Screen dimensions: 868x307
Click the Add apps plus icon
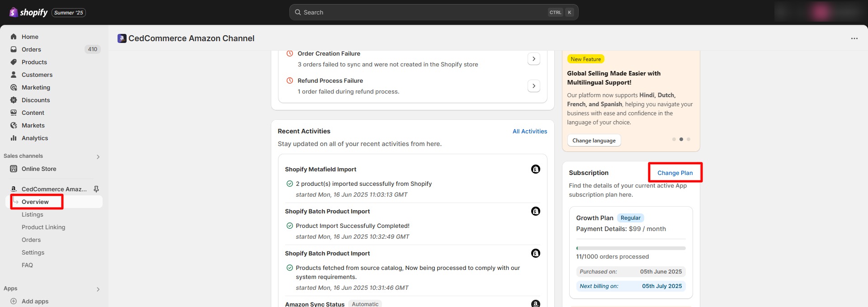pyautogui.click(x=14, y=301)
